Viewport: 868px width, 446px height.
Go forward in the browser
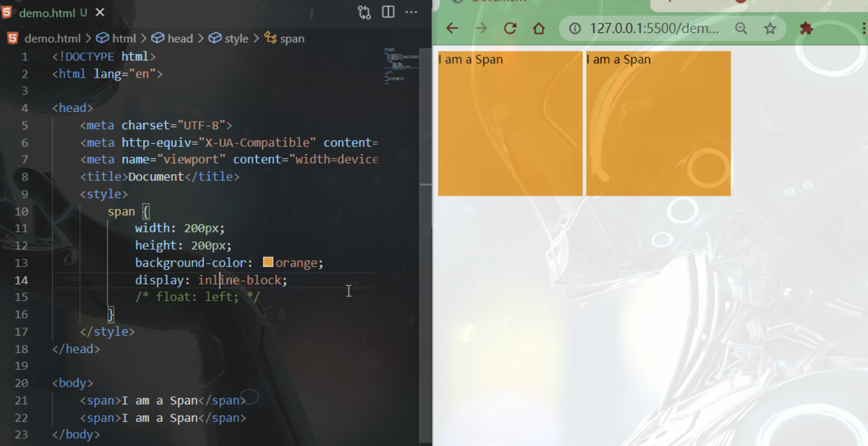click(x=481, y=28)
